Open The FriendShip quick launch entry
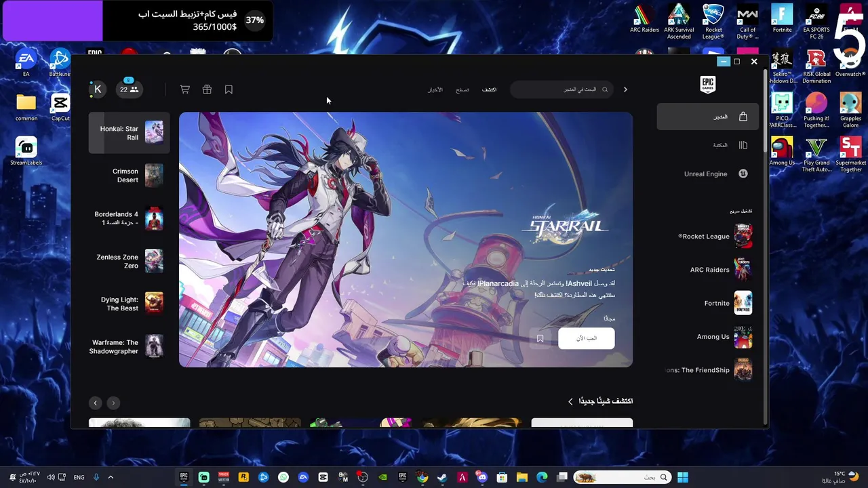The width and height of the screenshot is (868, 488). (x=710, y=370)
